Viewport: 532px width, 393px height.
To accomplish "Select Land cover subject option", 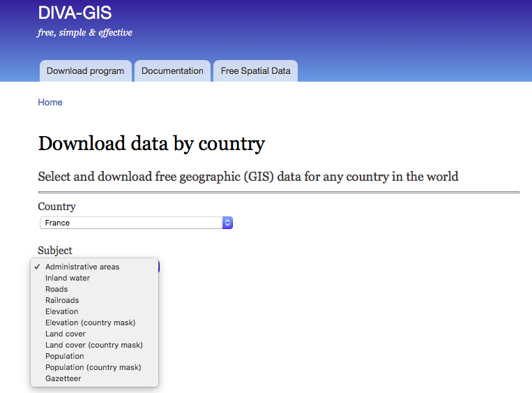I will coord(94,334).
